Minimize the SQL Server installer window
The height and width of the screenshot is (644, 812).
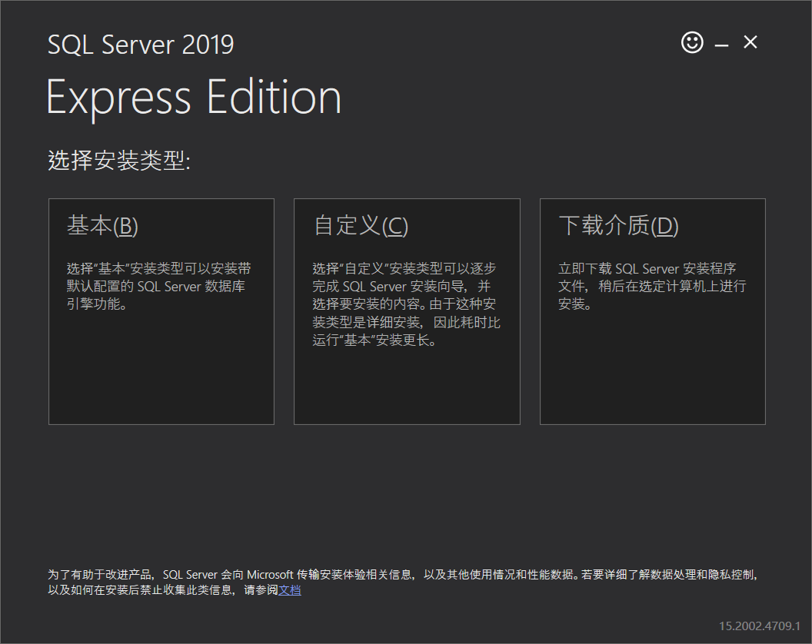(721, 45)
